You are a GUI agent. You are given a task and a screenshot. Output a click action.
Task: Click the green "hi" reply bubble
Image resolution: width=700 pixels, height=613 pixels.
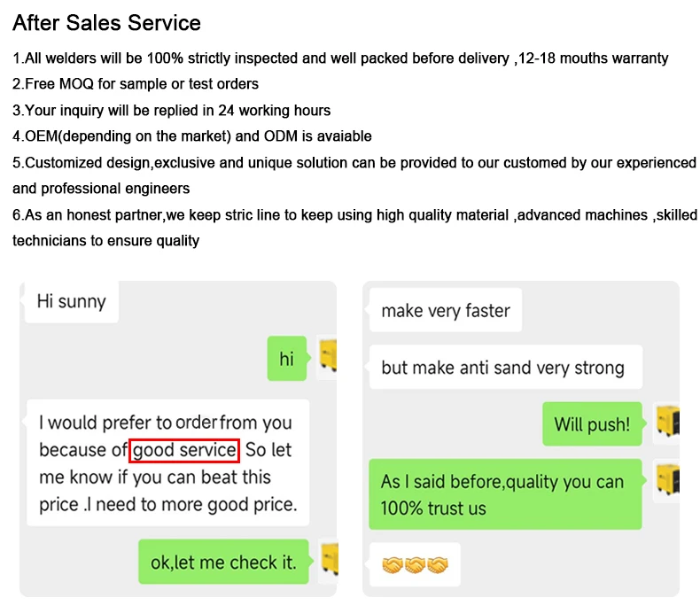pyautogui.click(x=286, y=359)
